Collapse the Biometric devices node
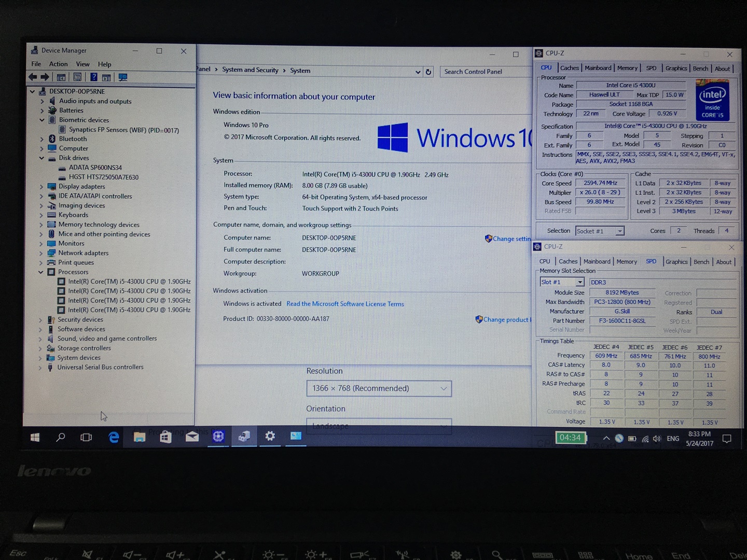This screenshot has width=747, height=560. tap(42, 120)
